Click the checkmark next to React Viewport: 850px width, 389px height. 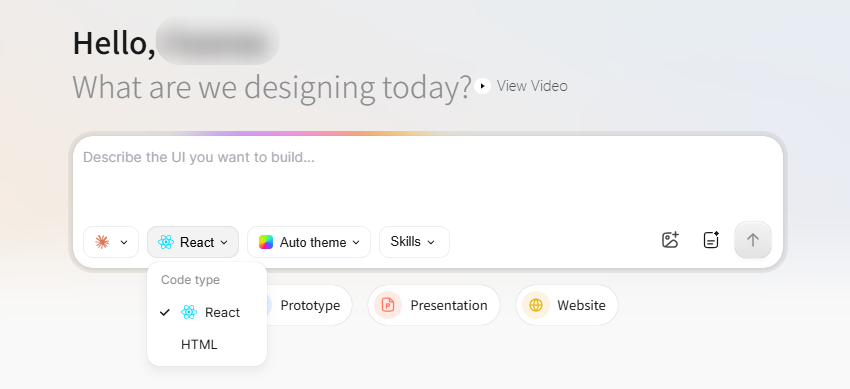tap(165, 313)
